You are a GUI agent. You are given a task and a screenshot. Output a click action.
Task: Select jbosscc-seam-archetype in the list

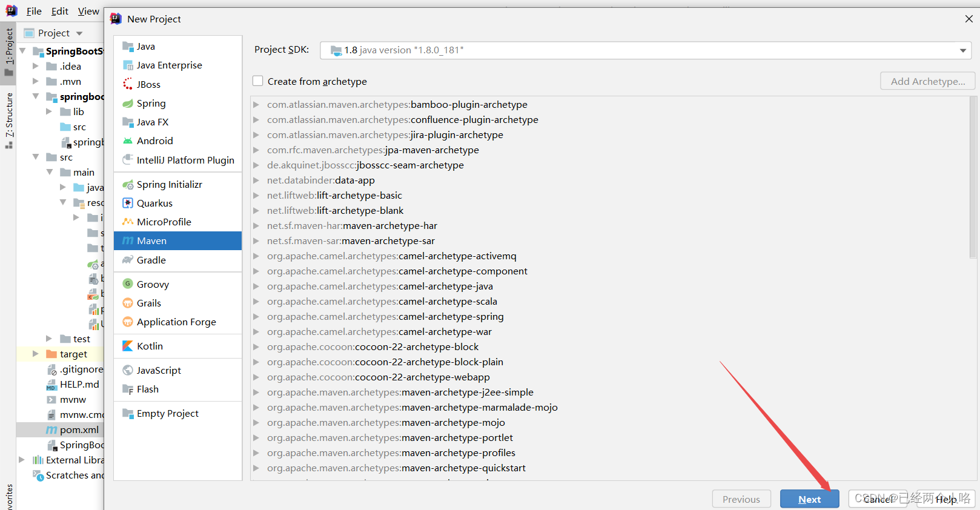point(365,165)
